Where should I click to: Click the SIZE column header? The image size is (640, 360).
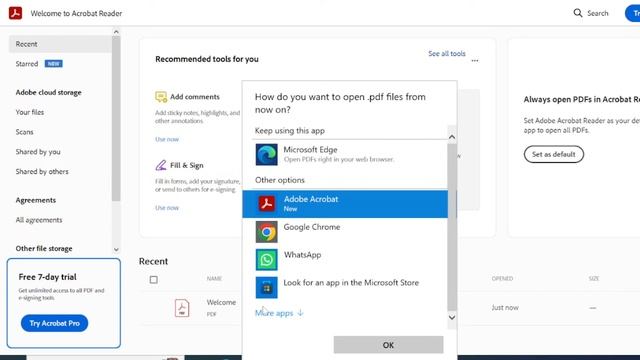(594, 278)
